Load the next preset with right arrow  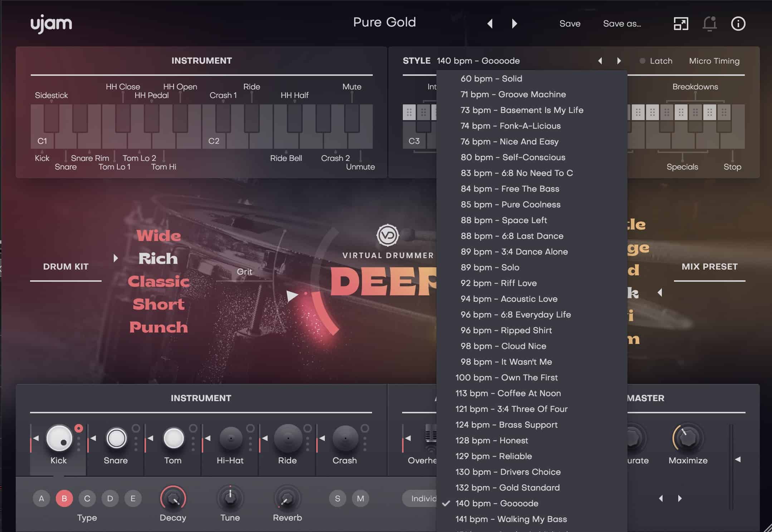pyautogui.click(x=514, y=24)
